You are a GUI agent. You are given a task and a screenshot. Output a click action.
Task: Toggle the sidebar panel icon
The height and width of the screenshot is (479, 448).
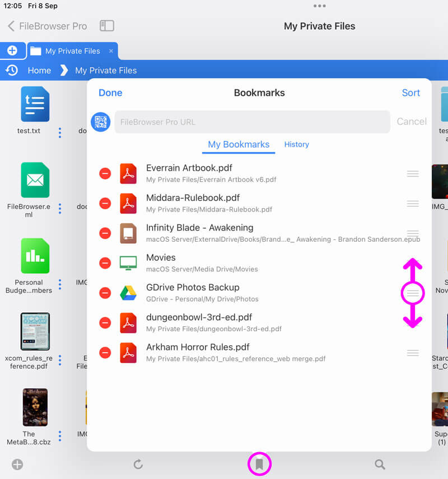(107, 26)
